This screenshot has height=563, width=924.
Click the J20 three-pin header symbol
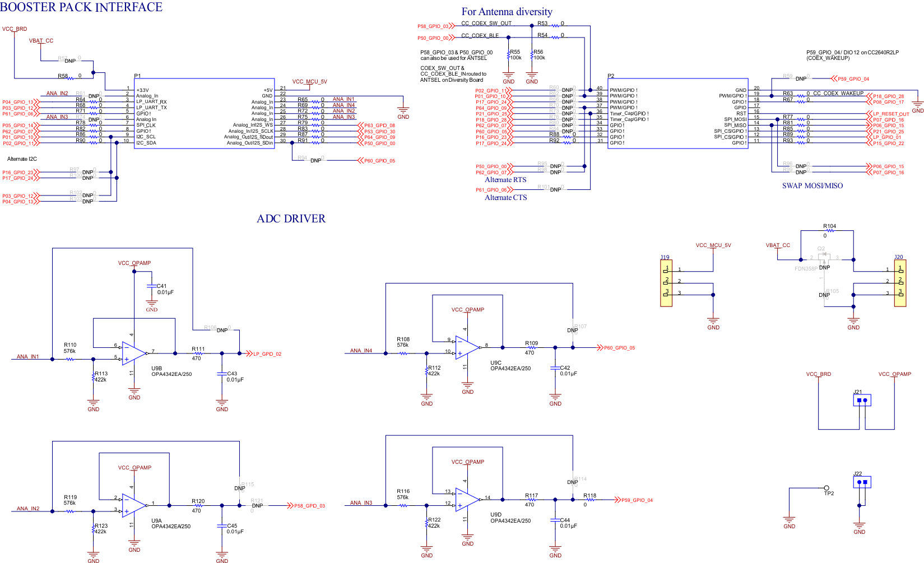(x=900, y=283)
